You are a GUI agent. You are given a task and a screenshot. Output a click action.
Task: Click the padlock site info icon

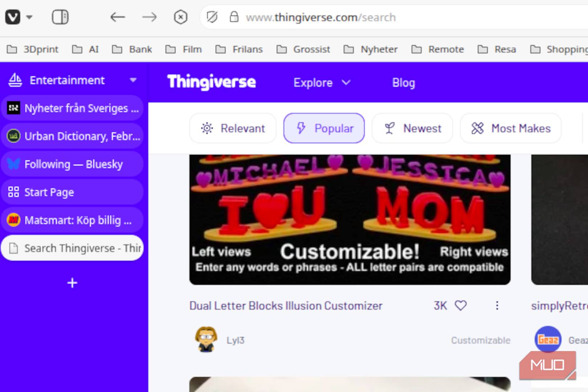coord(234,17)
